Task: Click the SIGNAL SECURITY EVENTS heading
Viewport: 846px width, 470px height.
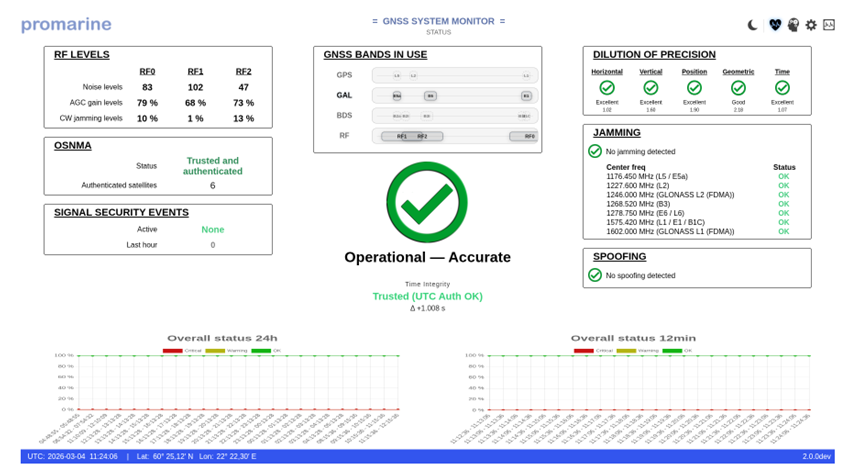Action: (x=121, y=213)
